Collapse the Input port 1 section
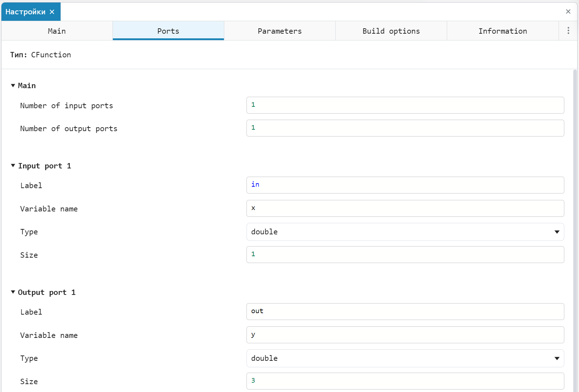The width and height of the screenshot is (579, 392). [x=13, y=166]
